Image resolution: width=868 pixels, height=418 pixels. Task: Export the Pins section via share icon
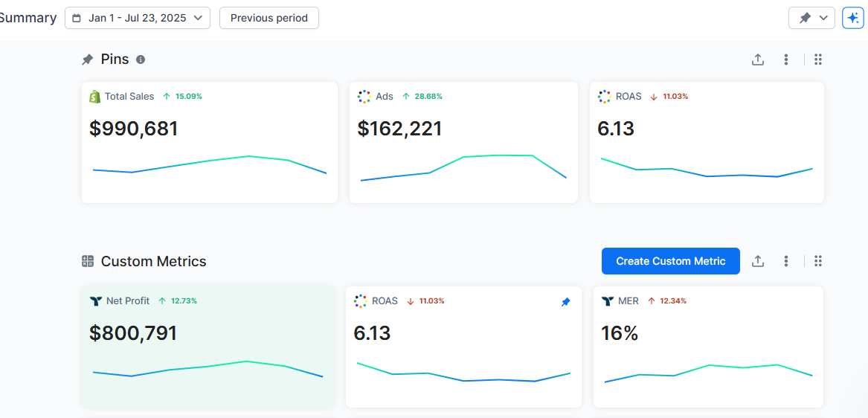click(758, 60)
